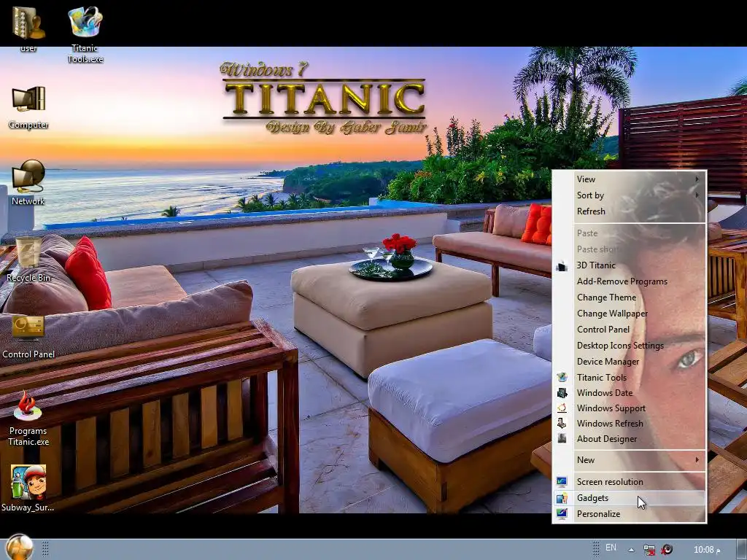Viewport: 747px width, 560px height.
Task: Click the Windows Date menu icon
Action: click(x=562, y=393)
